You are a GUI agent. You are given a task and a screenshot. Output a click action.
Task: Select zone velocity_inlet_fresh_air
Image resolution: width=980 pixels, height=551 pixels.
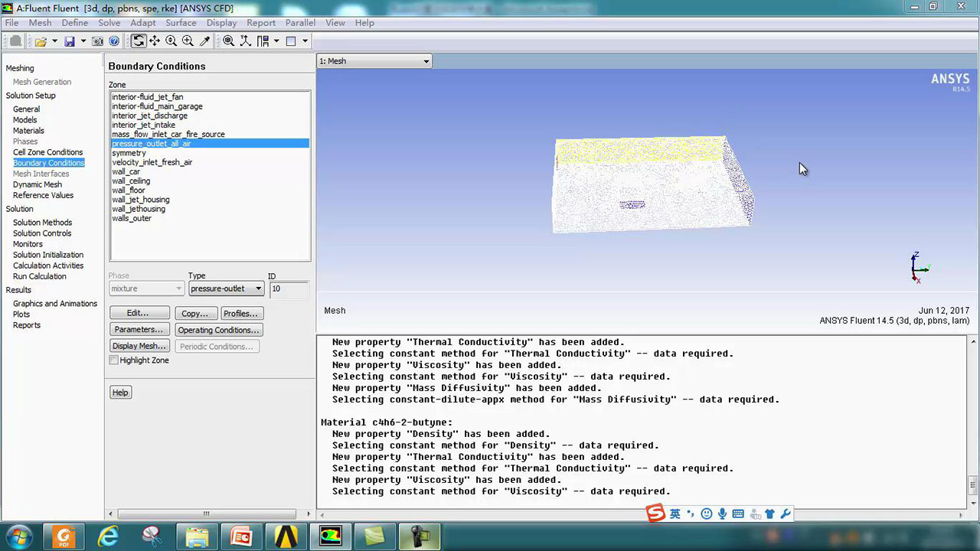click(152, 162)
